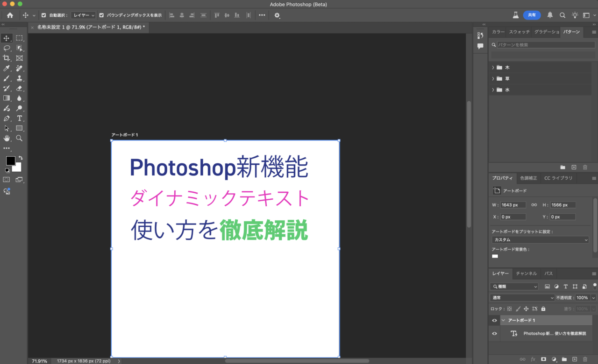The width and height of the screenshot is (598, 364).
Task: Select the Pen tool
Action: (x=7, y=119)
